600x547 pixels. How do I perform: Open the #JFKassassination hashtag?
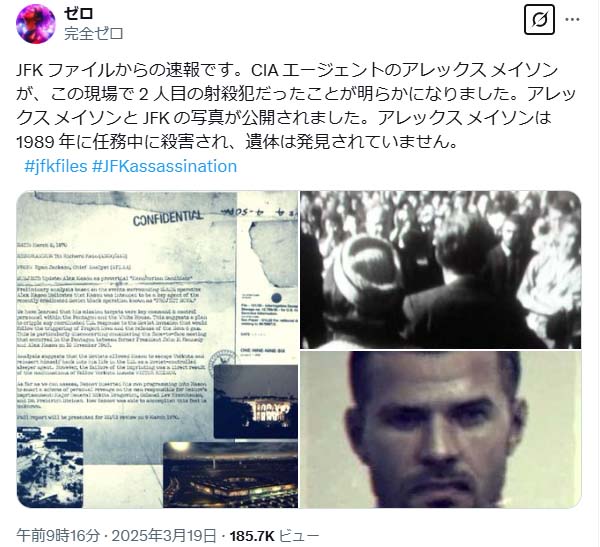164,166
